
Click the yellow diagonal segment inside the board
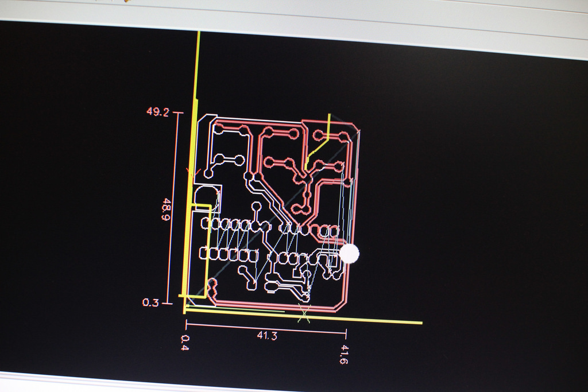click(x=318, y=141)
